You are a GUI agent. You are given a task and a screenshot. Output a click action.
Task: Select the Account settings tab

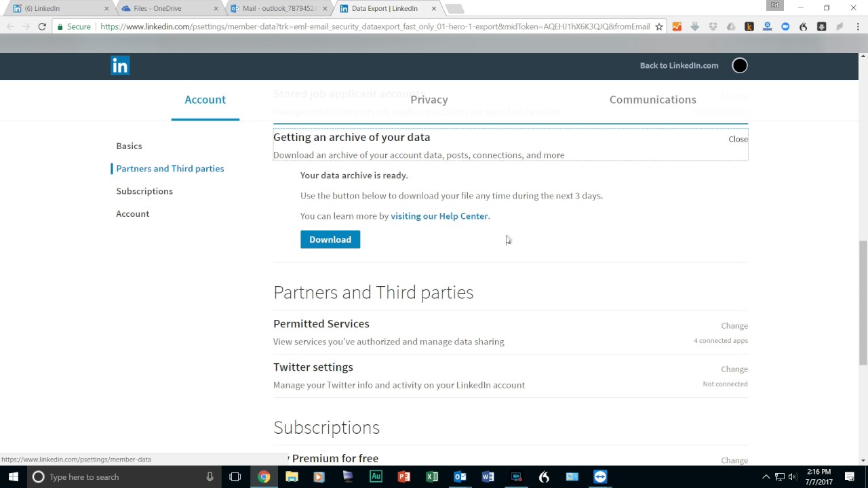point(205,100)
